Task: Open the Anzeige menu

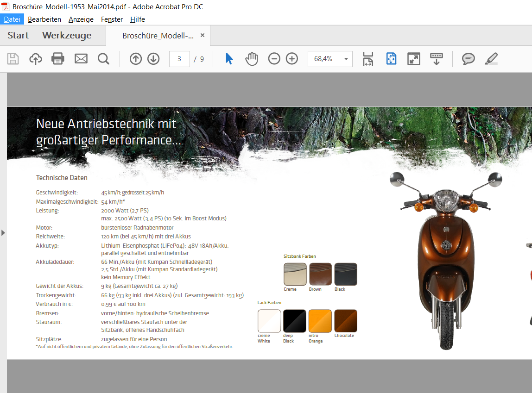Action: tap(81, 19)
